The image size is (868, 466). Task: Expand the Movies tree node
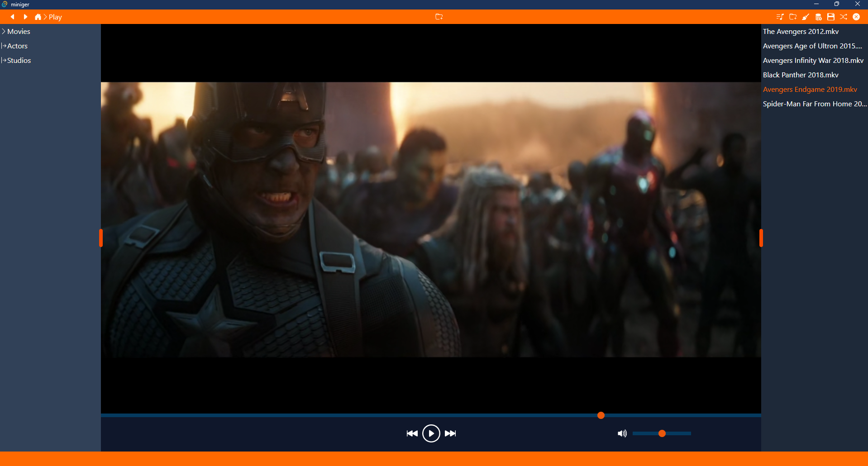[4, 31]
